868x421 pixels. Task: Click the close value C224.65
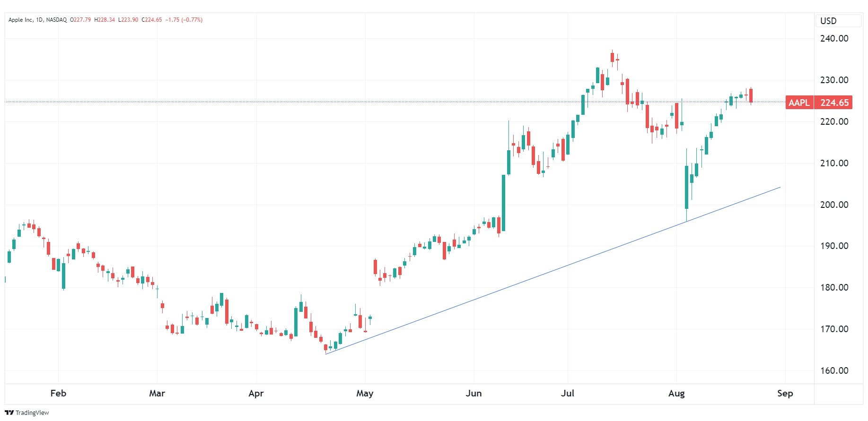coord(152,20)
